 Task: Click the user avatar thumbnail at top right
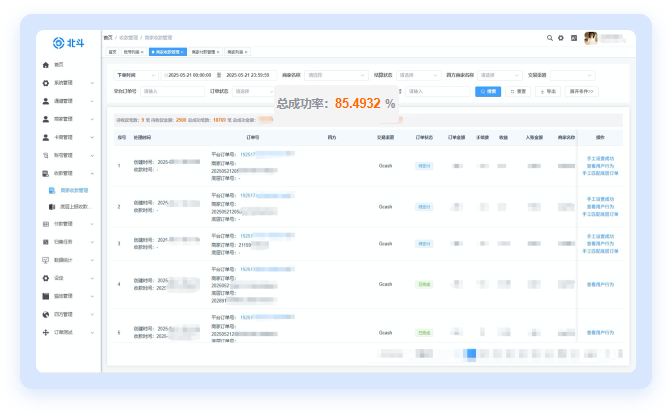[591, 38]
